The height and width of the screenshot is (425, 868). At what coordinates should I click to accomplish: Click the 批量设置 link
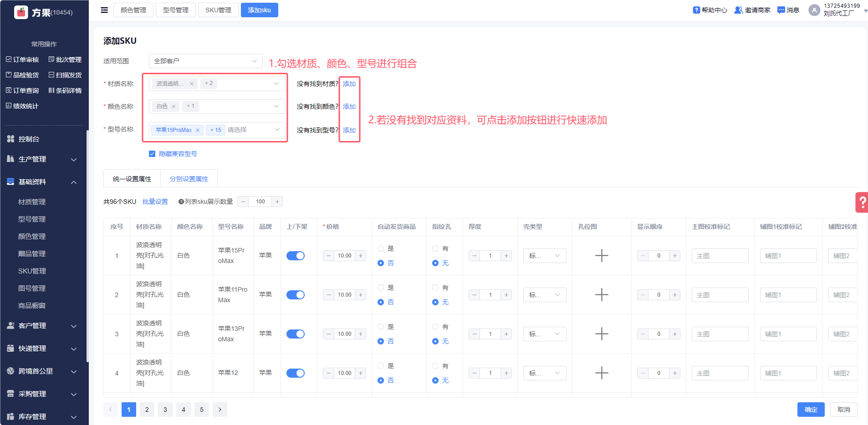155,202
